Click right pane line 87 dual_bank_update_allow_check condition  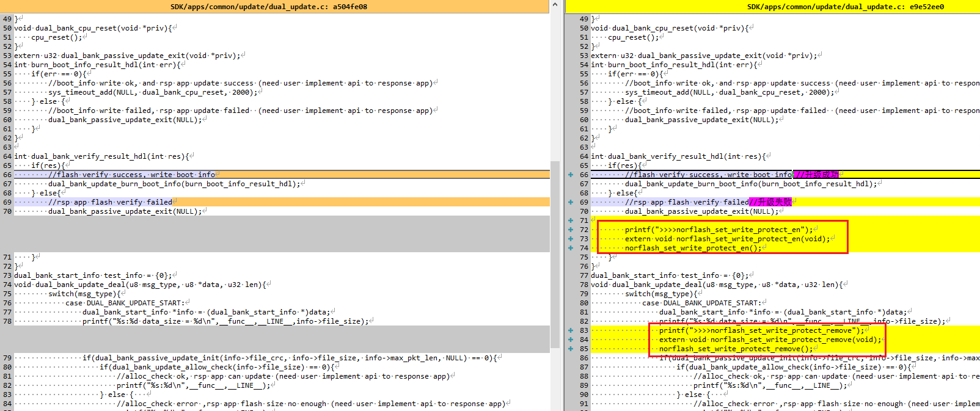click(x=794, y=367)
